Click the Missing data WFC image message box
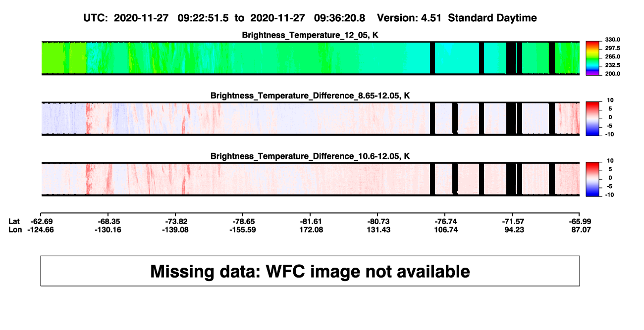Image resolution: width=644 pixels, height=330 pixels. (310, 271)
